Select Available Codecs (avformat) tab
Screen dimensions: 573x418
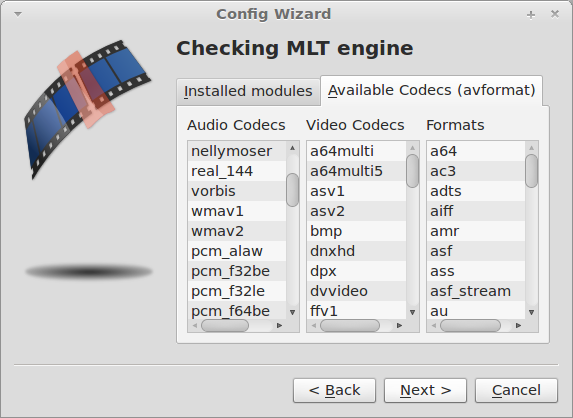pos(432,90)
